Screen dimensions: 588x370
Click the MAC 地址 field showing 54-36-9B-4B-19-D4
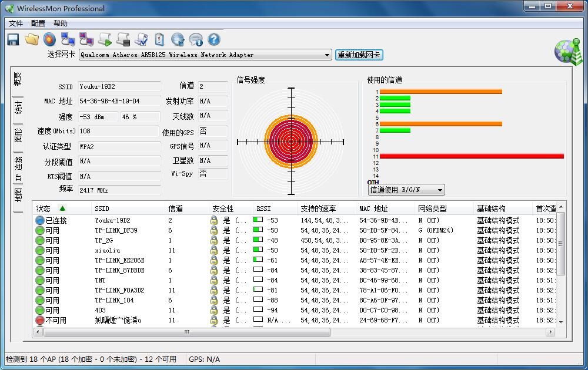point(119,101)
